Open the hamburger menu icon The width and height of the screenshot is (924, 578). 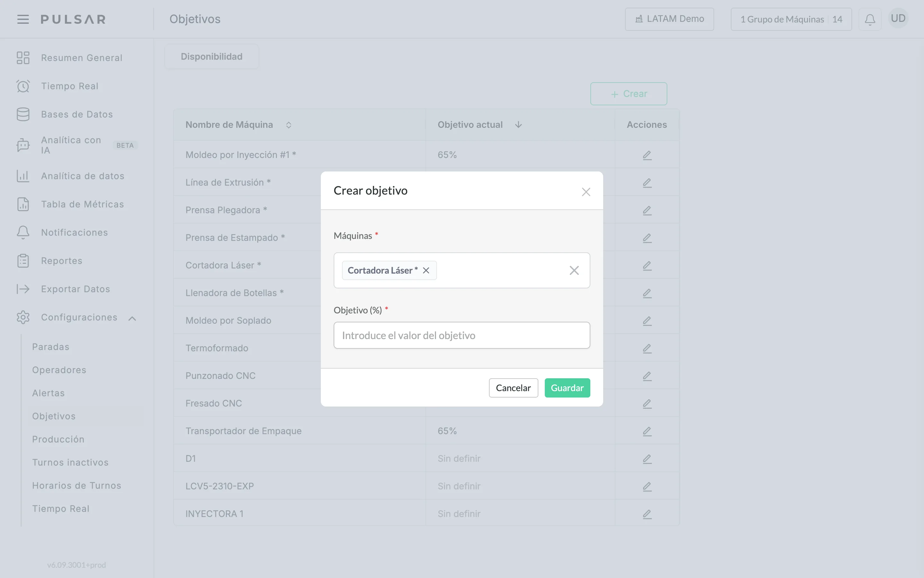click(x=23, y=19)
